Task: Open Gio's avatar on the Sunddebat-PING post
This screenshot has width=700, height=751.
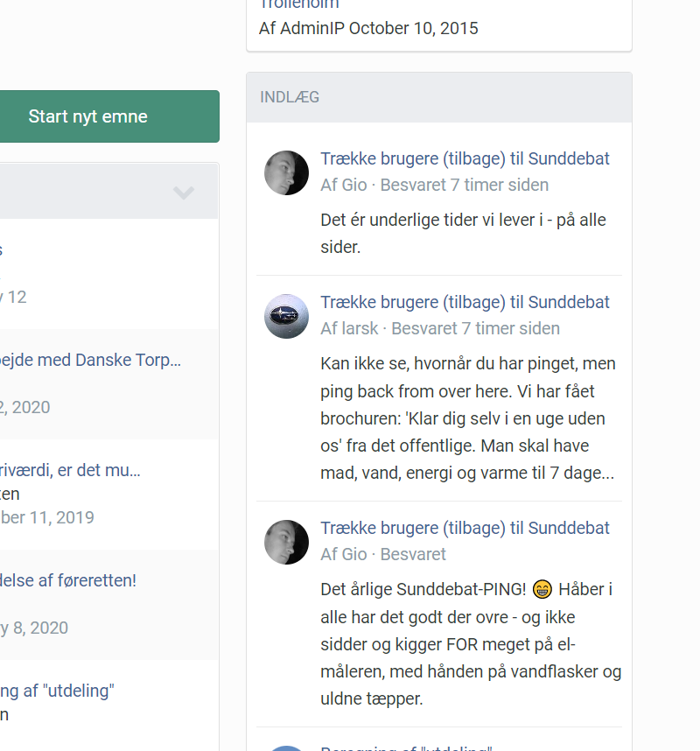Action: 286,542
